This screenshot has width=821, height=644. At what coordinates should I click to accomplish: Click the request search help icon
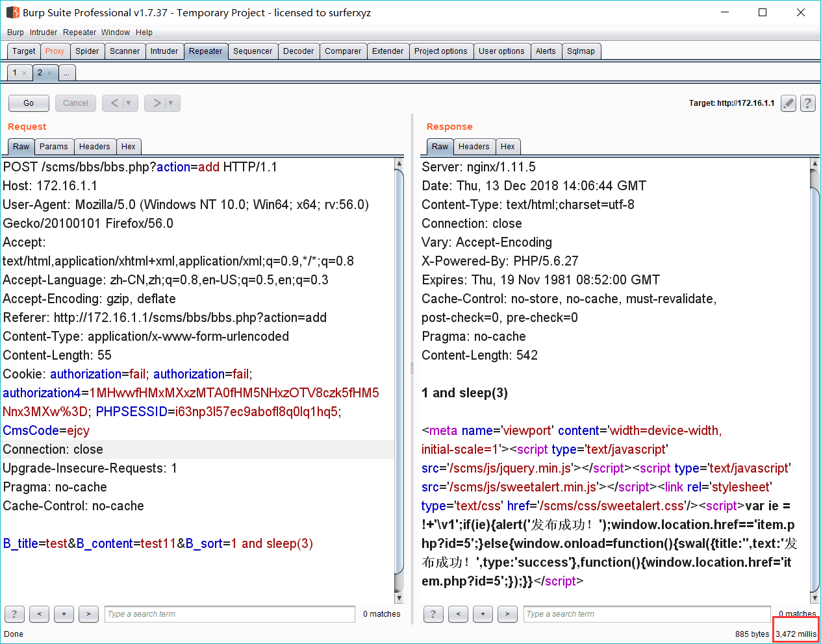(x=14, y=614)
